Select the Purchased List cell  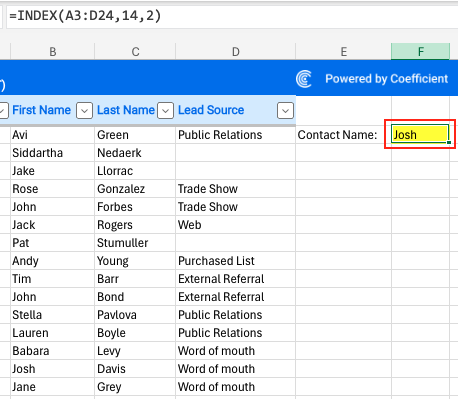pos(236,261)
